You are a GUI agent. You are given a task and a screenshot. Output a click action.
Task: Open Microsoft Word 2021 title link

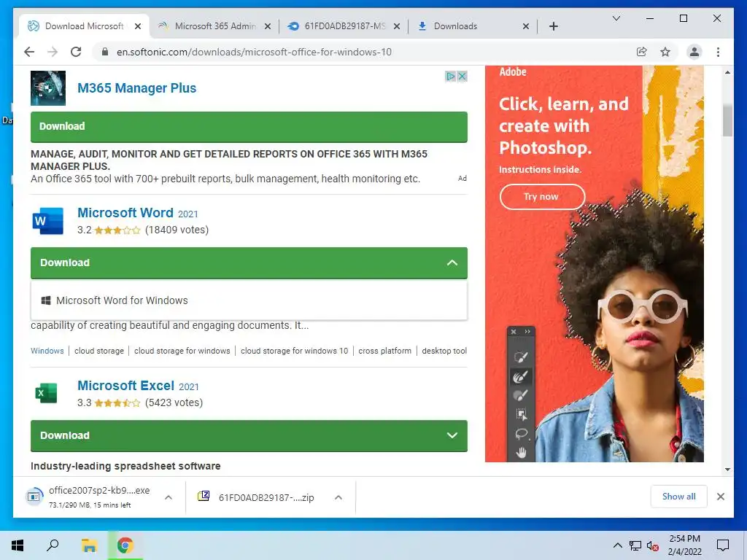(x=138, y=213)
